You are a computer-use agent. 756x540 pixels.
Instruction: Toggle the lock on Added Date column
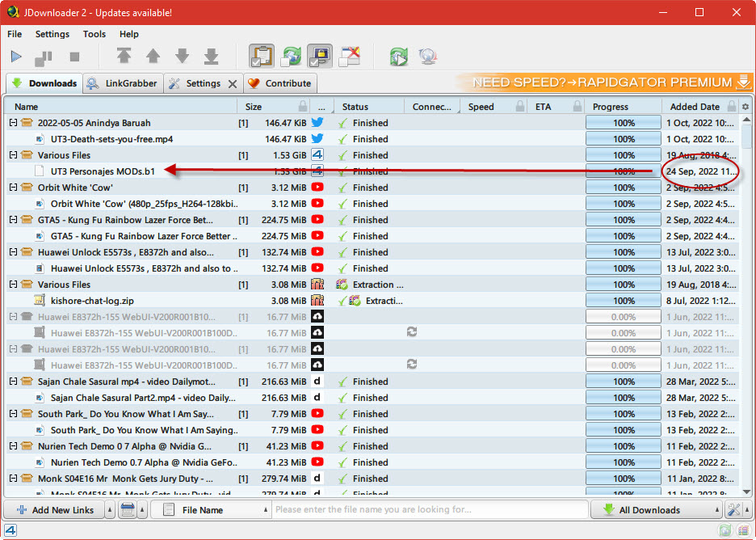(732, 106)
